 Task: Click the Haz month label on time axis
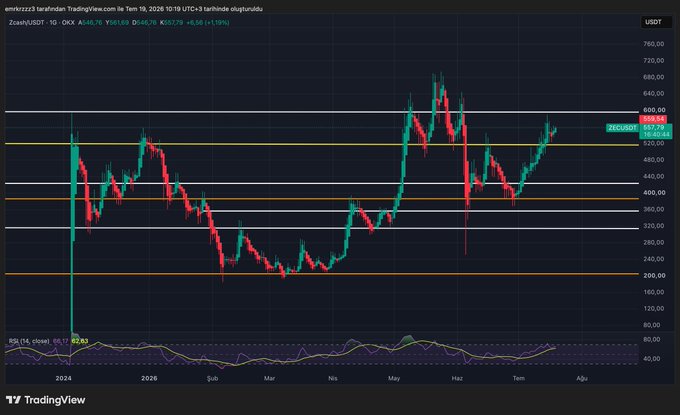click(x=457, y=378)
